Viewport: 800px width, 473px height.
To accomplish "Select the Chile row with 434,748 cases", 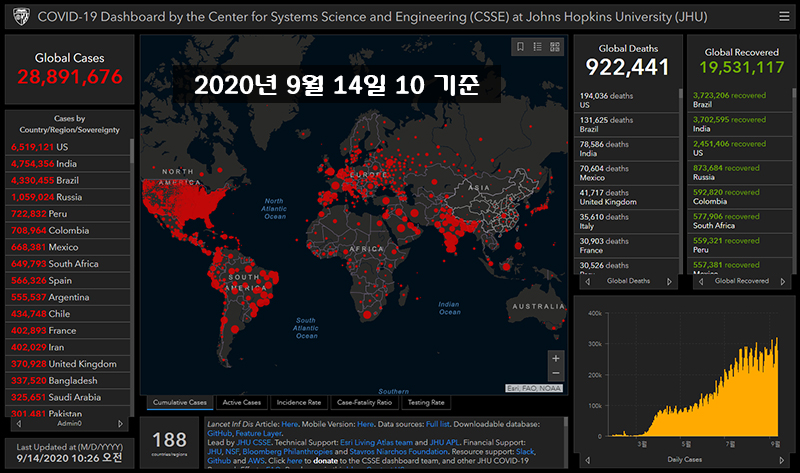I will pos(67,314).
